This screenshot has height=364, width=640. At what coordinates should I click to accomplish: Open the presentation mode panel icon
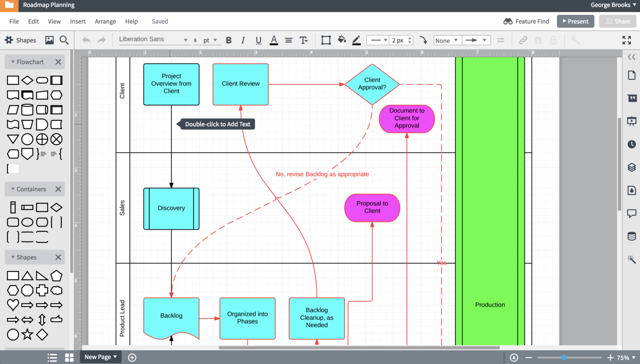click(x=632, y=121)
